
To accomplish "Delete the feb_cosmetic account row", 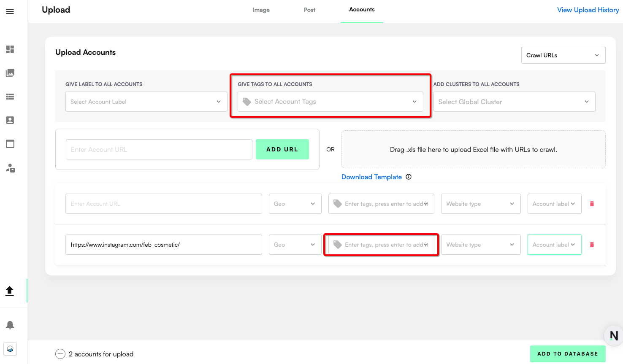I will pos(592,245).
